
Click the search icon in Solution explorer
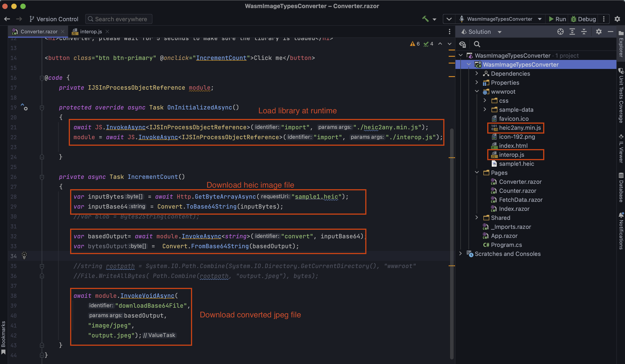[477, 44]
